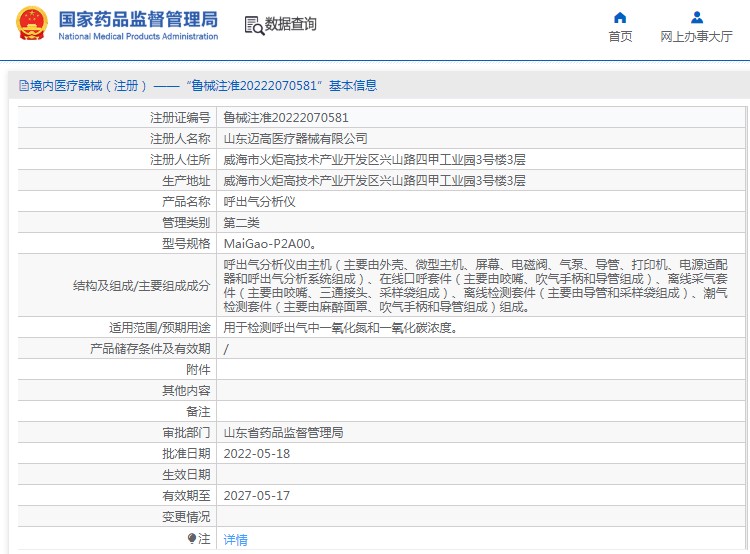Click the 生效日期 label
The height and width of the screenshot is (554, 750).
(186, 475)
